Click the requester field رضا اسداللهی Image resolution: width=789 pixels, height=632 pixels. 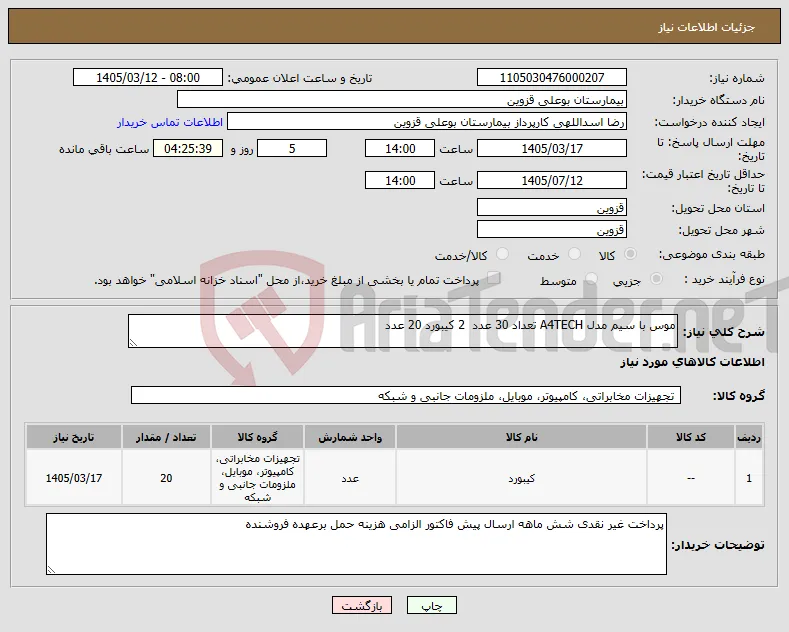tap(427, 122)
